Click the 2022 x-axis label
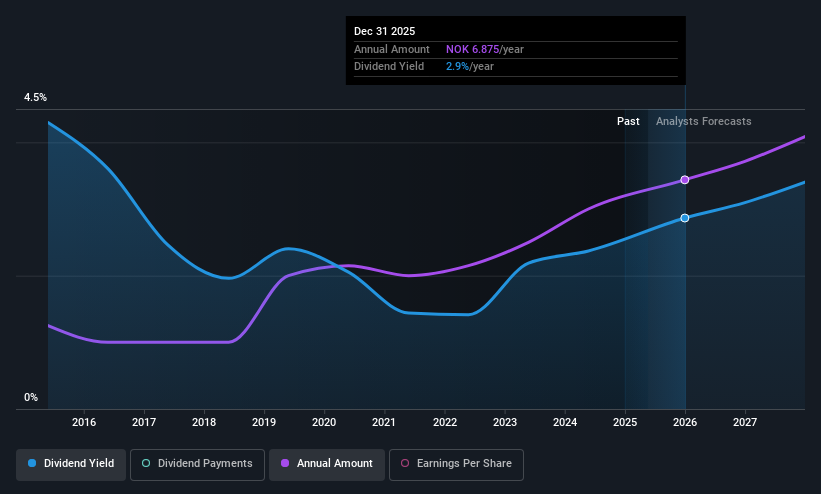821x494 pixels. [445, 422]
